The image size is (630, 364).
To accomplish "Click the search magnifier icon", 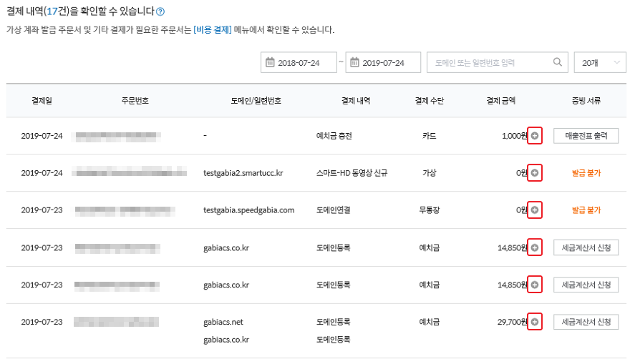I will point(557,62).
